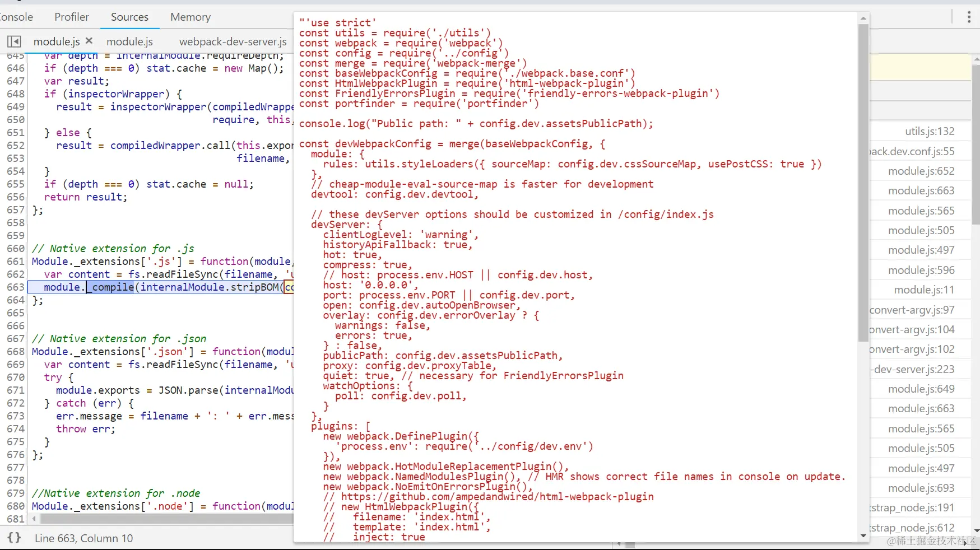The image size is (980, 550).
Task: Select the second module.js file tab
Action: pos(129,41)
